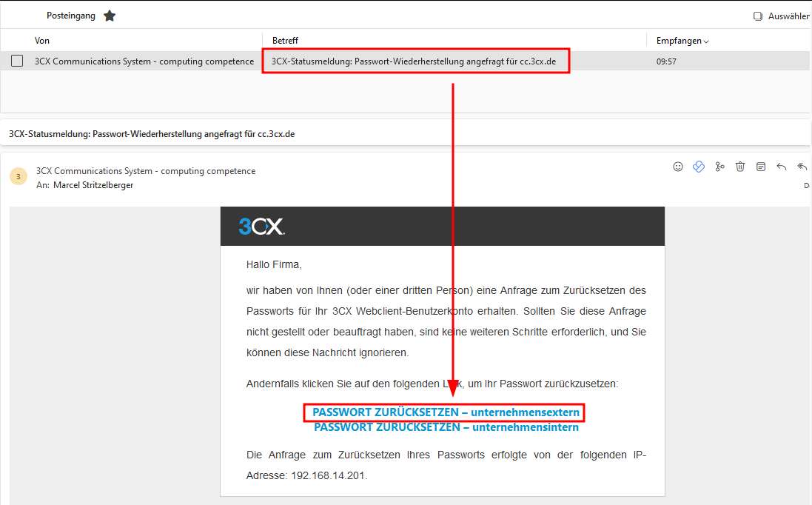Viewport: 812px width, 505px height.
Task: Click the blue Viva Insights icon
Action: [x=699, y=167]
